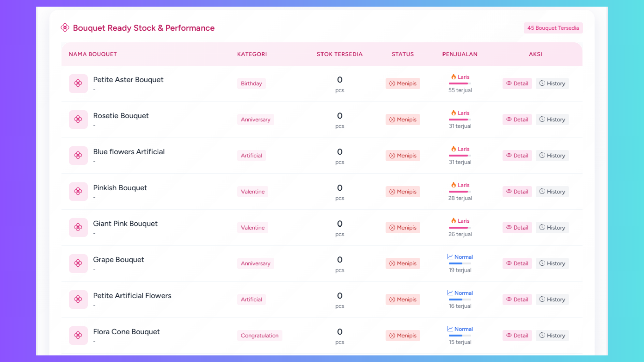Image resolution: width=644 pixels, height=362 pixels.
Task: Click the bouquet header icon next to the page title
Action: coord(65,28)
